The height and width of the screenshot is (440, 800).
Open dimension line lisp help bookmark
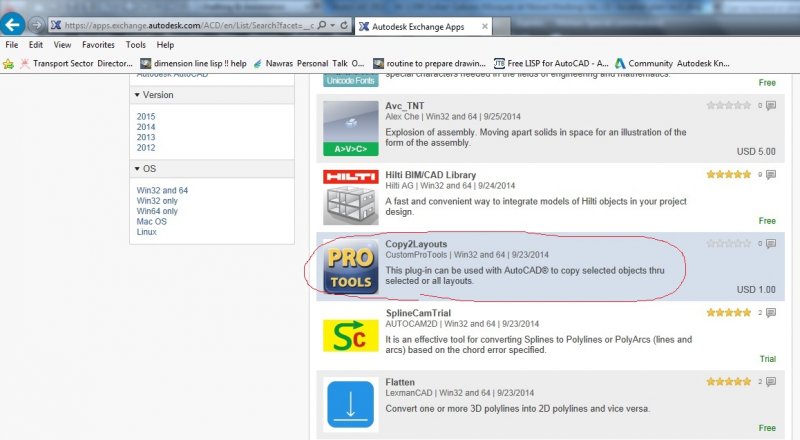(193, 63)
